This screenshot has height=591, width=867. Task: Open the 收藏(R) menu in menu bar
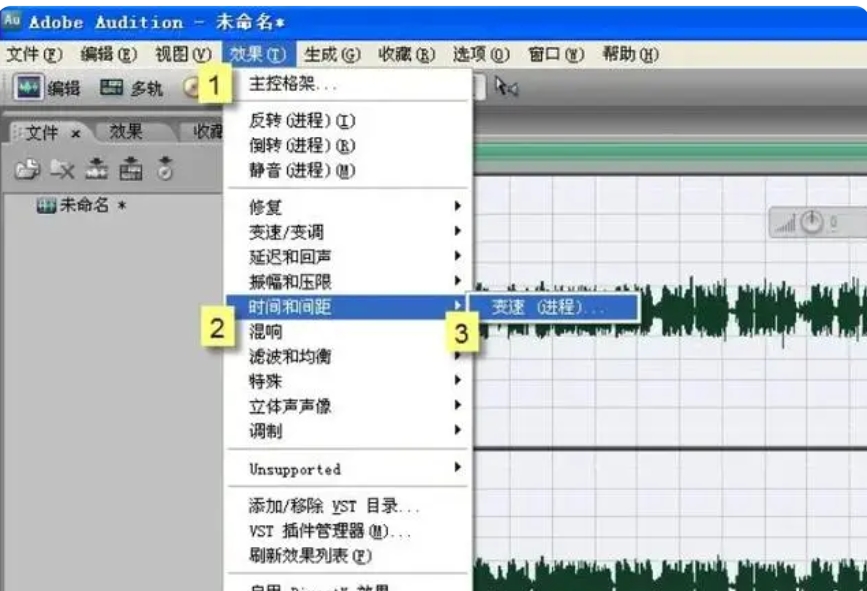click(x=407, y=54)
